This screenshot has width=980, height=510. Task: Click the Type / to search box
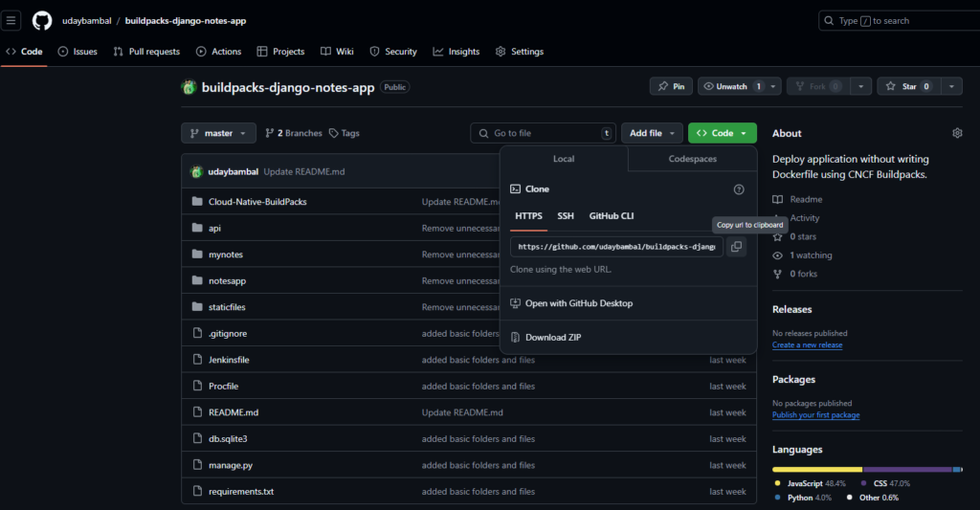(899, 21)
